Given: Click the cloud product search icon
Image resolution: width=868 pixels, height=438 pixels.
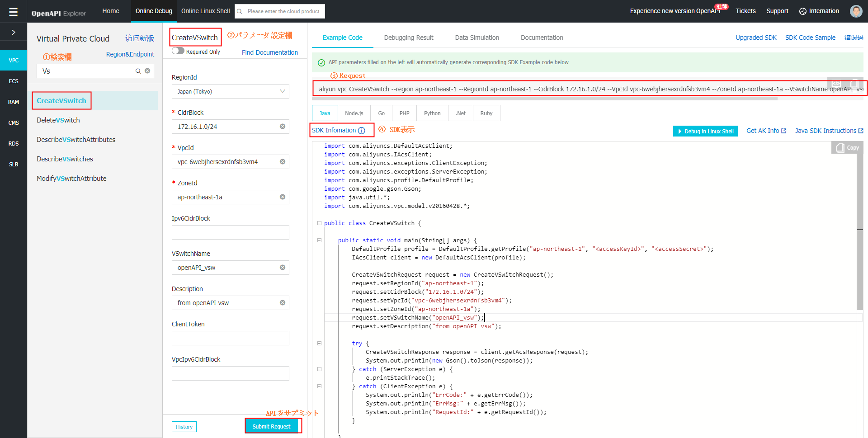Looking at the screenshot, I should [240, 11].
